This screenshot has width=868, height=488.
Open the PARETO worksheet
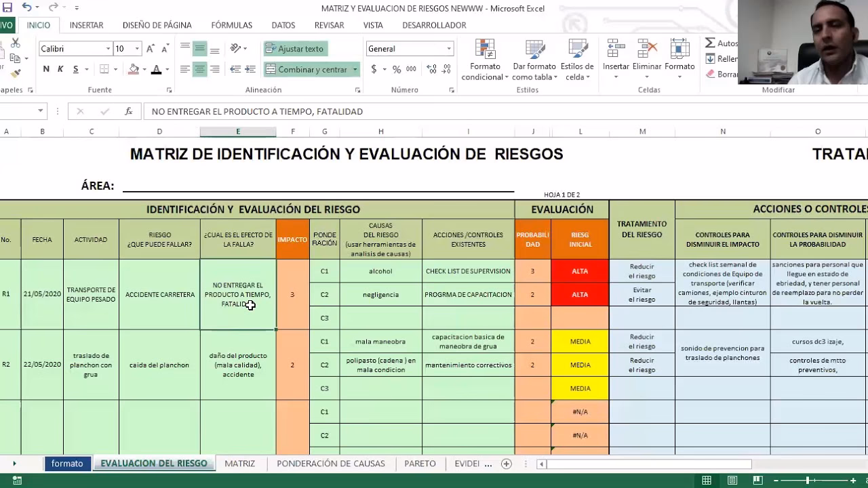pos(420,464)
